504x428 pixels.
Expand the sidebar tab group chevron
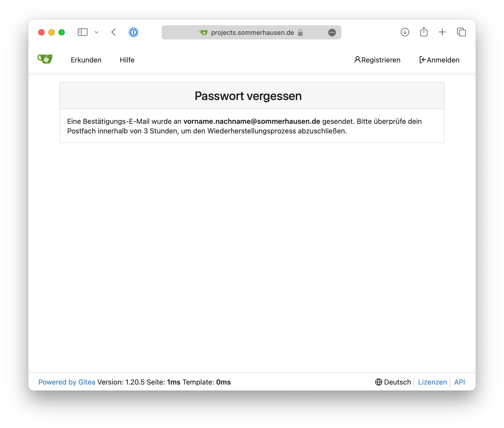point(96,32)
